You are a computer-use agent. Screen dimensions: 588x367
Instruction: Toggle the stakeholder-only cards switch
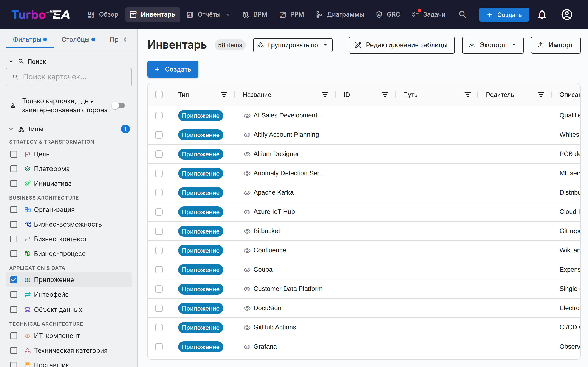pyautogui.click(x=119, y=106)
